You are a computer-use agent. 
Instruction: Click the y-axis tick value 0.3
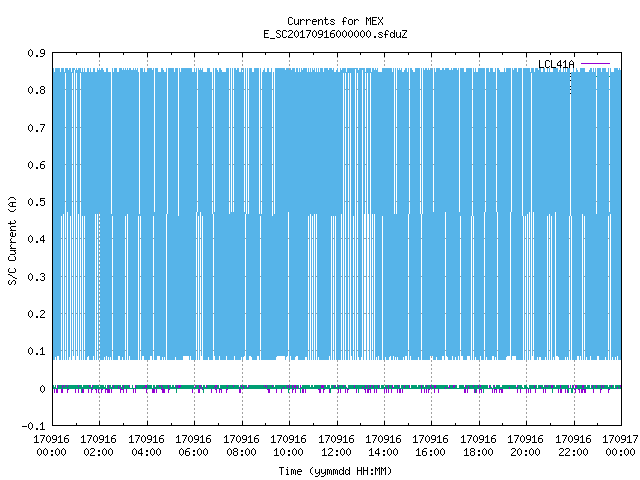[x=36, y=277]
